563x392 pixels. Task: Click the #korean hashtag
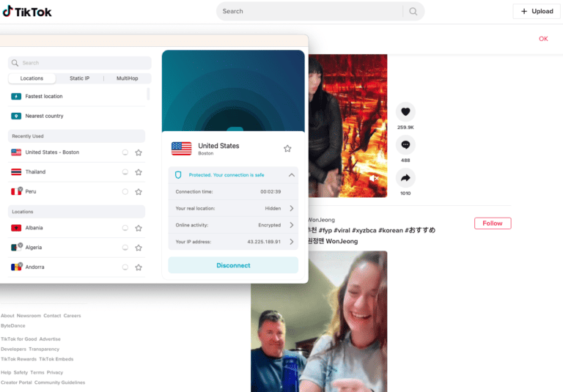(390, 231)
